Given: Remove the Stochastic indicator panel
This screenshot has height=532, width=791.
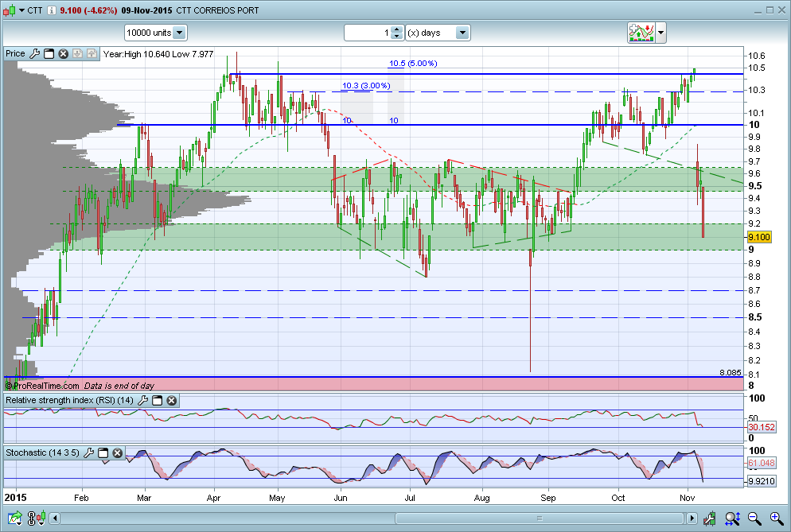Looking at the screenshot, I should (x=117, y=452).
